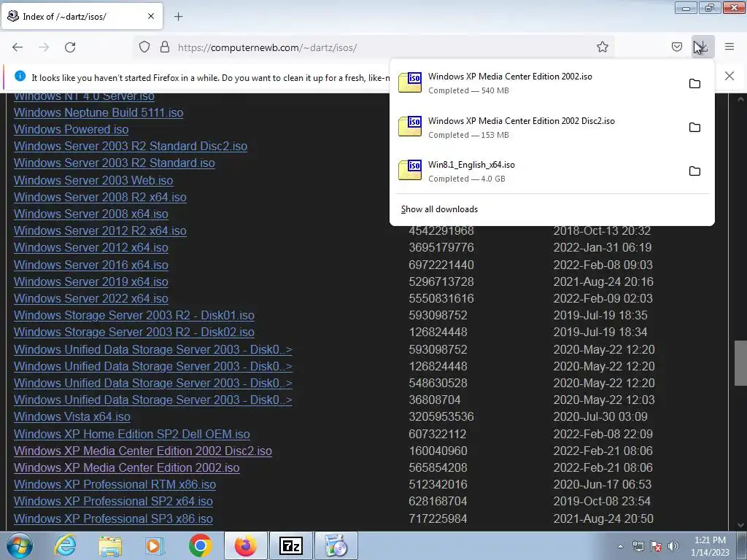Dismiss the Firefox refresh notification bar

[729, 76]
